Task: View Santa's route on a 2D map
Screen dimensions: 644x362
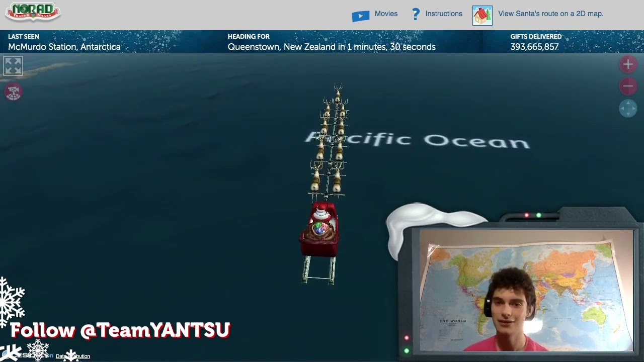Action: (550, 14)
